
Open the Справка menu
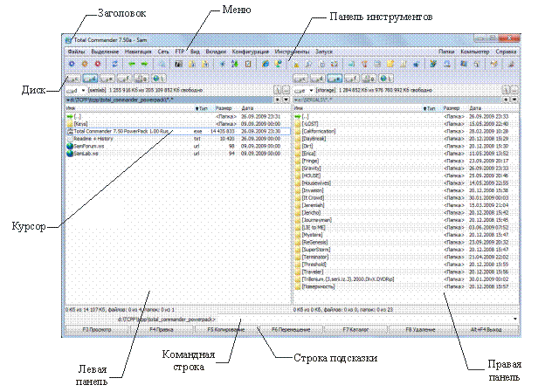(x=506, y=52)
